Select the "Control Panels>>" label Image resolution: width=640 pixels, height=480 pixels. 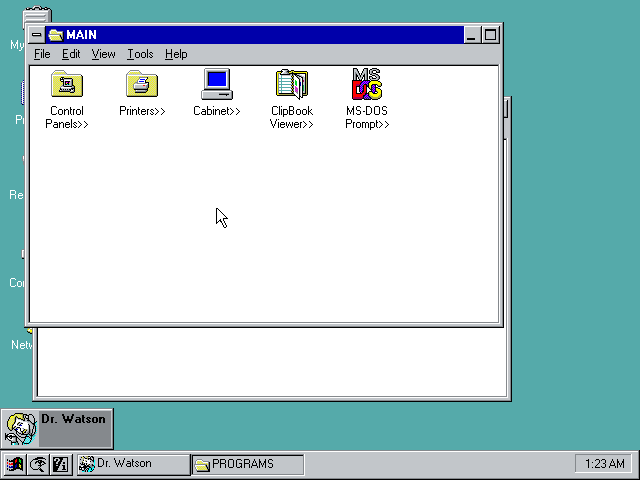(x=67, y=118)
